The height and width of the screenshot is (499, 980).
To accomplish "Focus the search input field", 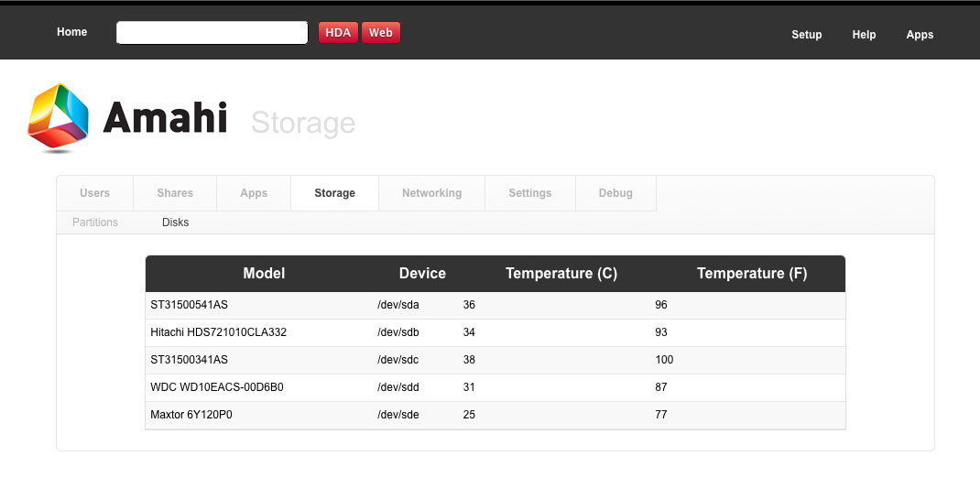I will [212, 33].
